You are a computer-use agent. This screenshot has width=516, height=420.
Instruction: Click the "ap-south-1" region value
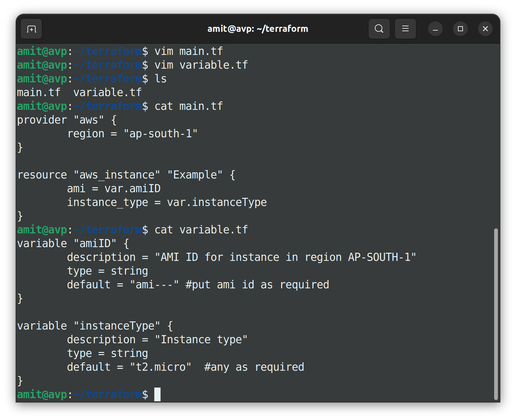click(x=161, y=134)
